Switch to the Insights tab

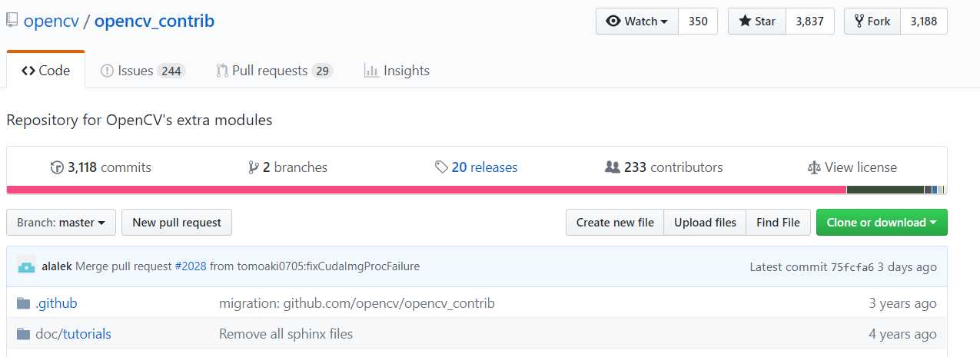[397, 71]
